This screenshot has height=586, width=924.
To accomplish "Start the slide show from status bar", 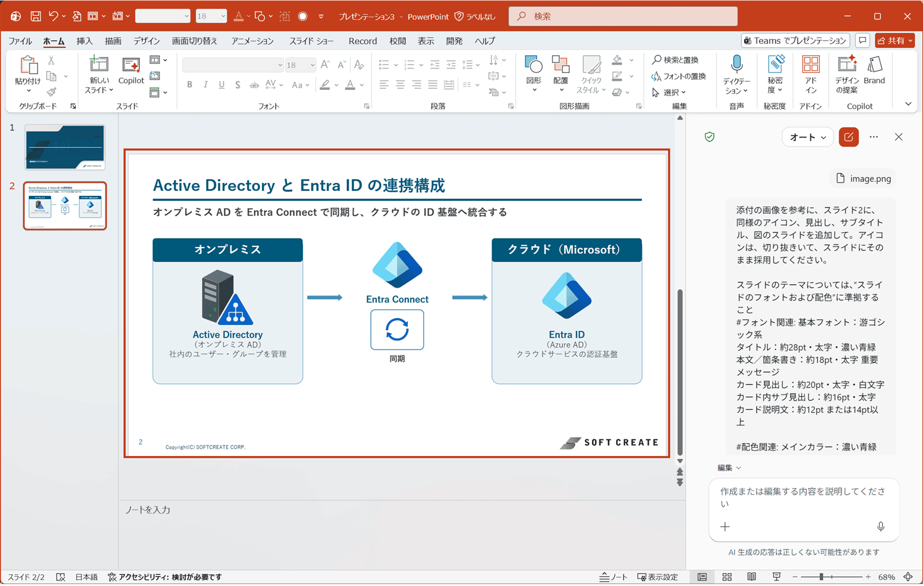I will [x=776, y=577].
